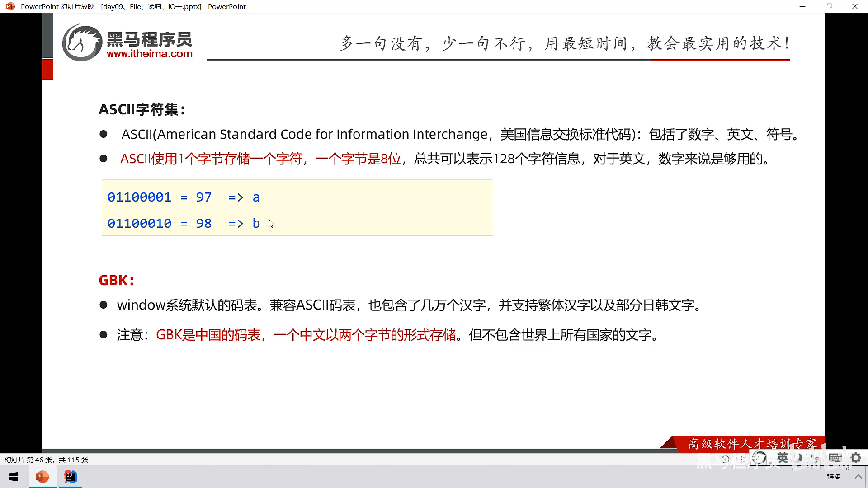The width and height of the screenshot is (868, 488).
Task: Restore down the PowerPoint window
Action: pyautogui.click(x=829, y=6)
